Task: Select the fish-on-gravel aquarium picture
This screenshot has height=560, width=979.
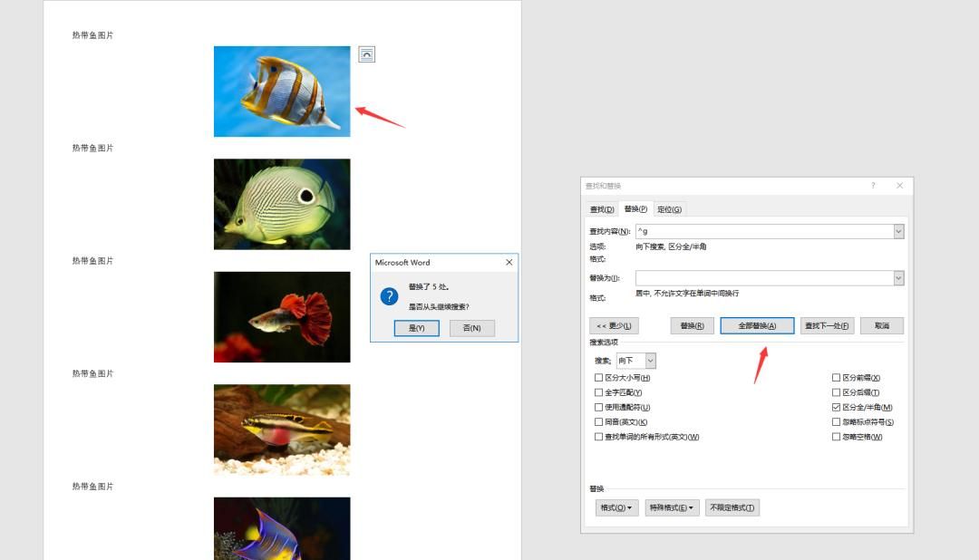Action: pyautogui.click(x=282, y=430)
